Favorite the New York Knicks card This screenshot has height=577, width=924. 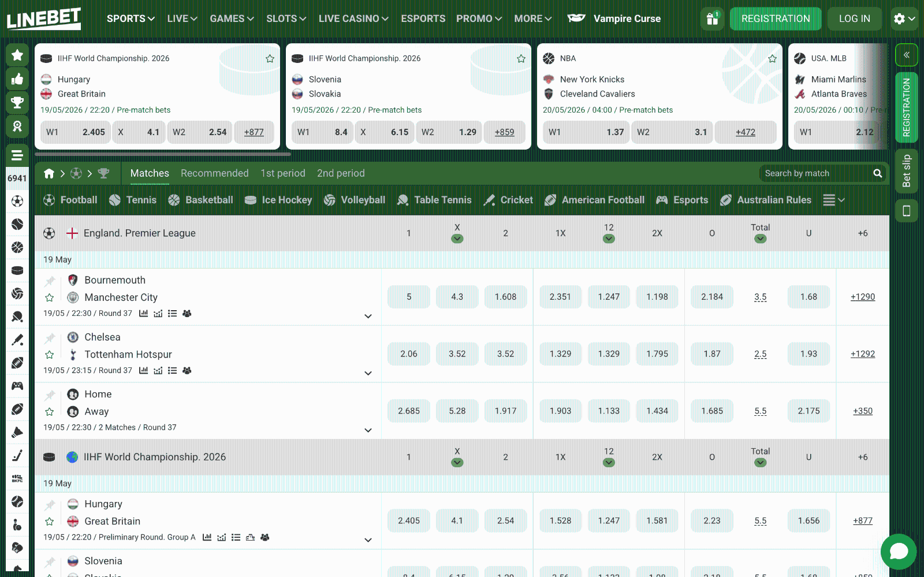772,58
